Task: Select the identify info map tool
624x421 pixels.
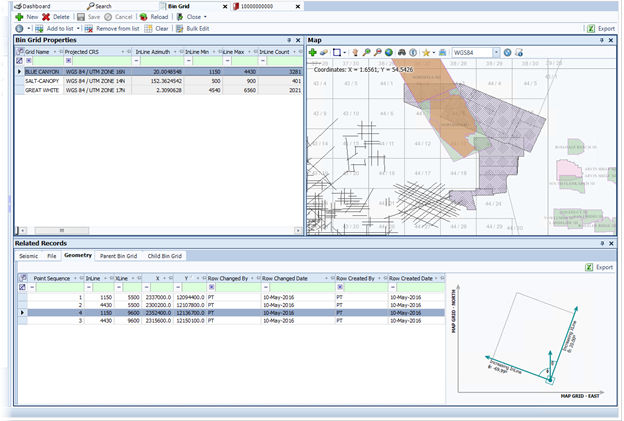Action: point(413,53)
